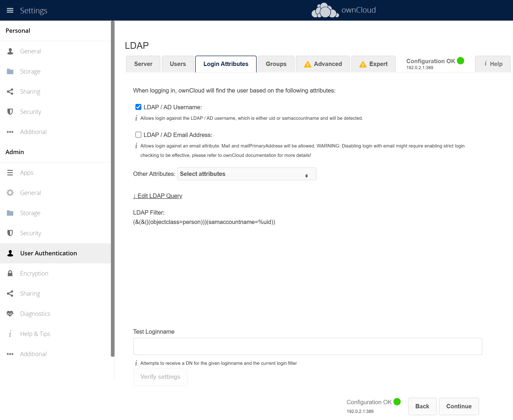513x420 pixels.
Task: Click the Help & Tips info icon
Action: (10, 334)
